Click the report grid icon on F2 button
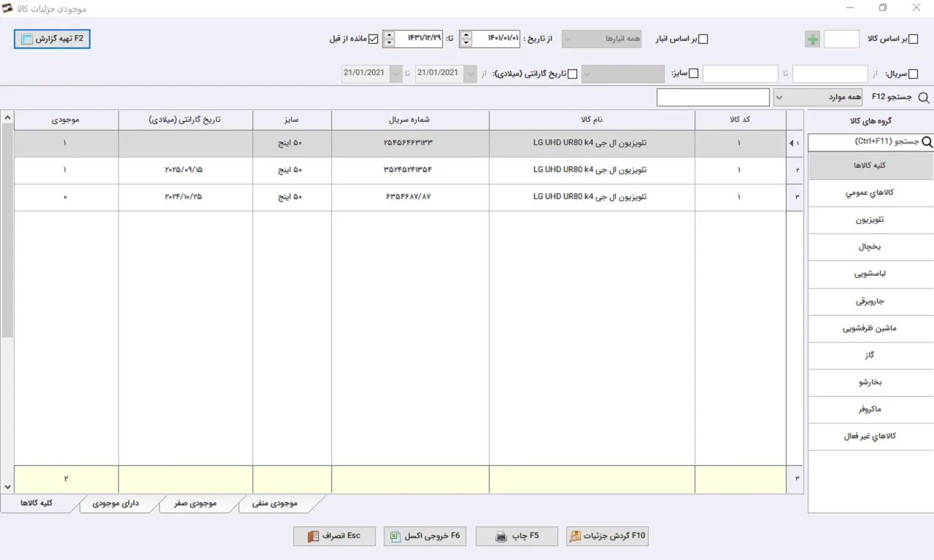 click(x=27, y=39)
